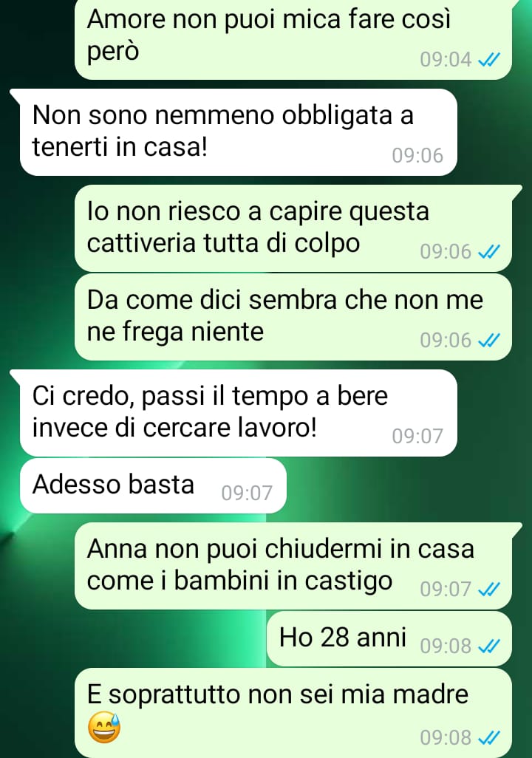Image resolution: width=532 pixels, height=758 pixels.
Task: Tap blue ticks on 'cattiveria tutta di colpo'
Action: [488, 252]
